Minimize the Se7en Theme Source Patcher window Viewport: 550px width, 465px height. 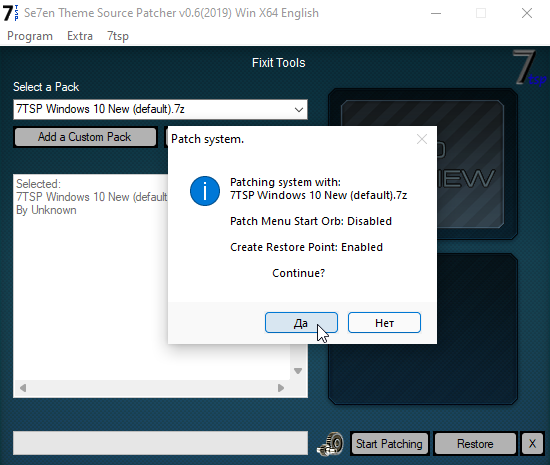[x=436, y=13]
